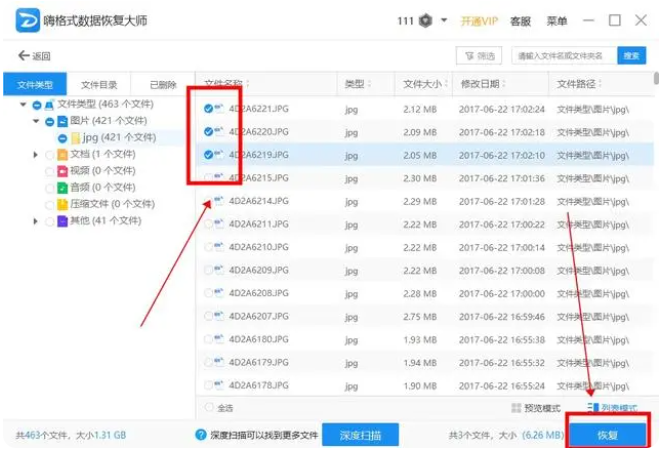Viewport: 665px width, 453px height.
Task: Switch to the 文件目录 tab
Action: coord(99,84)
